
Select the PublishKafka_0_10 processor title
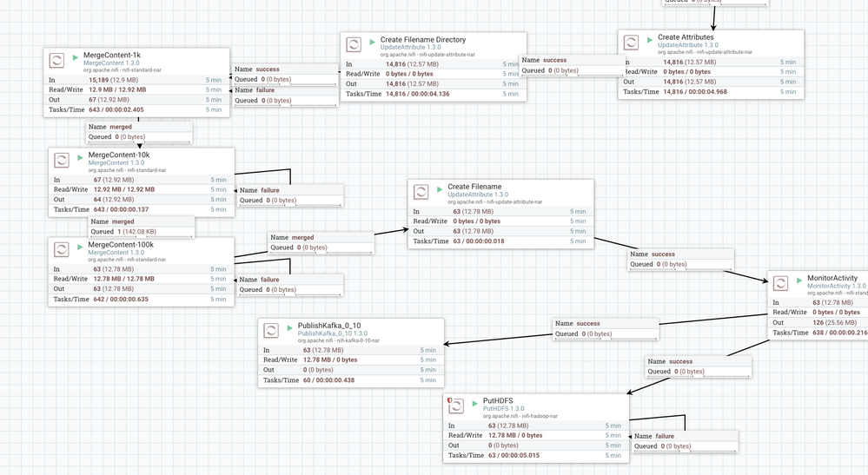pyautogui.click(x=329, y=325)
